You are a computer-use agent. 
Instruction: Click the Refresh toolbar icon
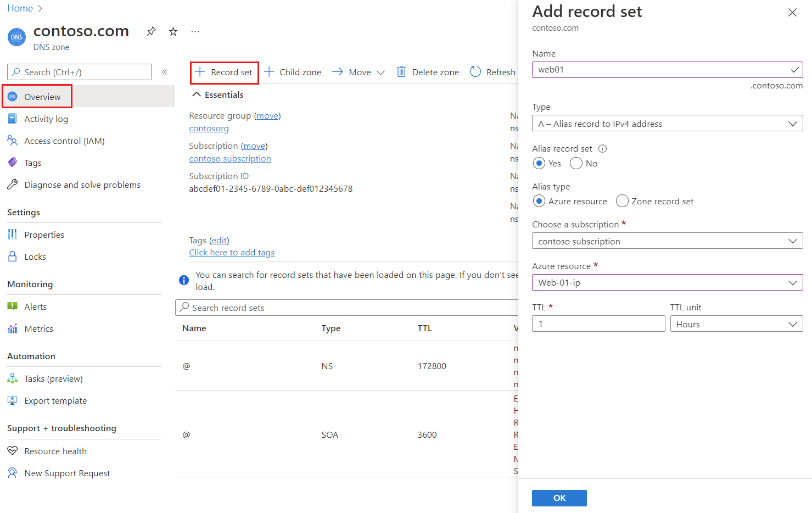[475, 72]
